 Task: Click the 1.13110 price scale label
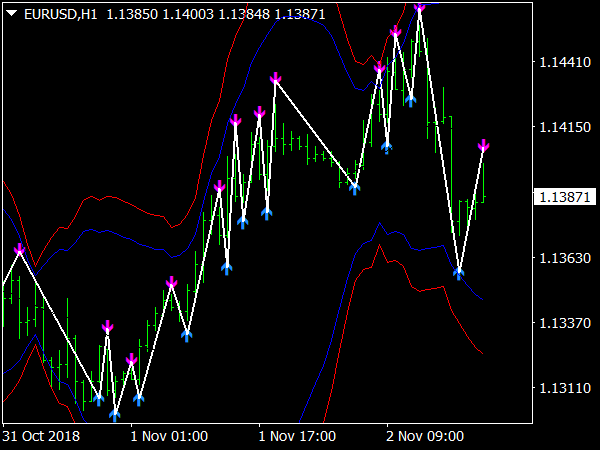565,388
